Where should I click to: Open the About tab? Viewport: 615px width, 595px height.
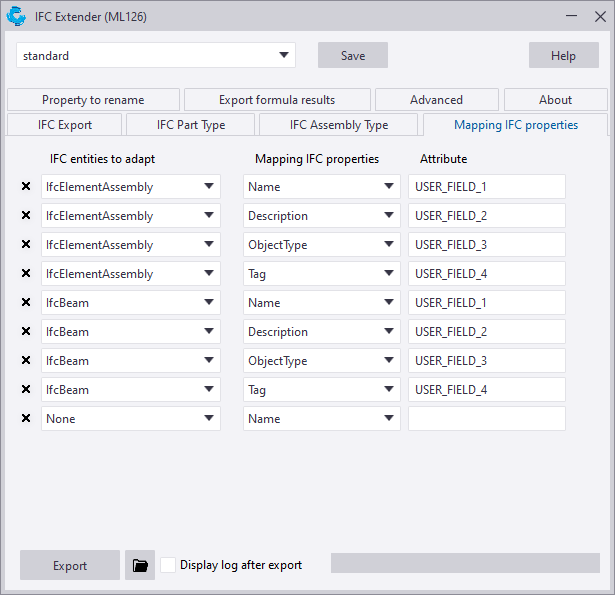click(x=555, y=100)
